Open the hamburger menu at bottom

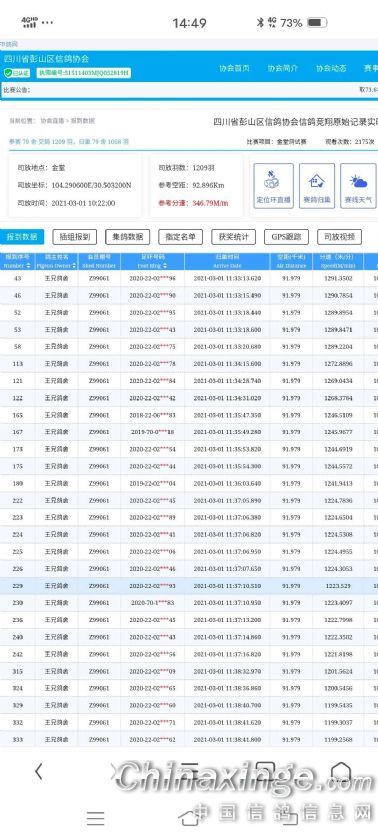tap(95, 818)
